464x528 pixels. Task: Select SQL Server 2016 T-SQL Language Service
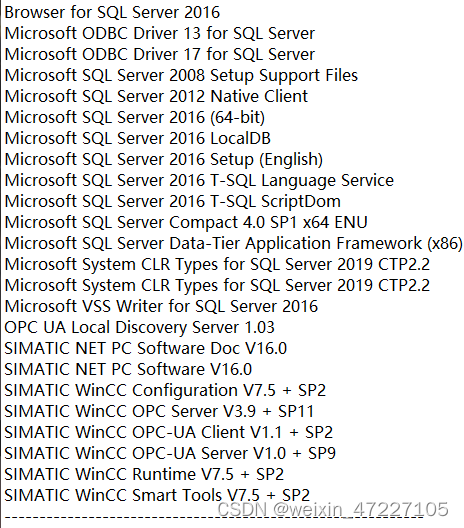click(x=199, y=180)
